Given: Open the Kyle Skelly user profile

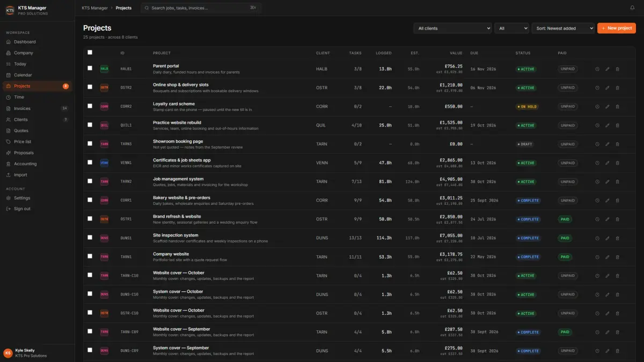Looking at the screenshot, I should [37, 353].
